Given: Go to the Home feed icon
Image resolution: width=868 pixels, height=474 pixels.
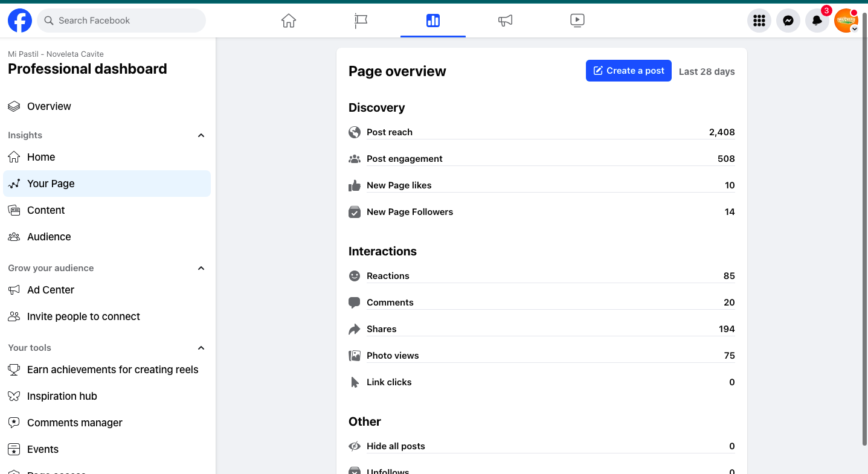Looking at the screenshot, I should 289,21.
